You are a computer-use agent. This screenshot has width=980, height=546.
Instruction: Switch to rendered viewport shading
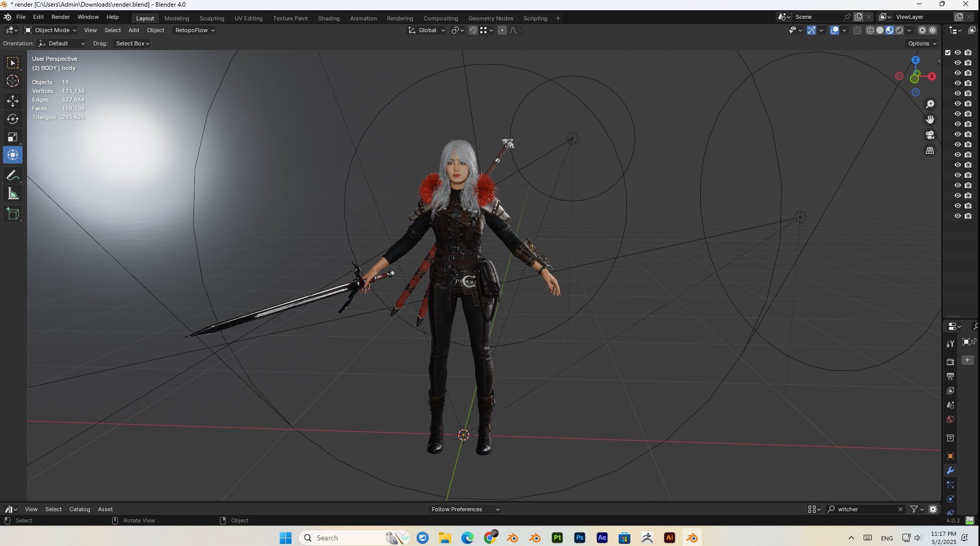[x=899, y=31]
